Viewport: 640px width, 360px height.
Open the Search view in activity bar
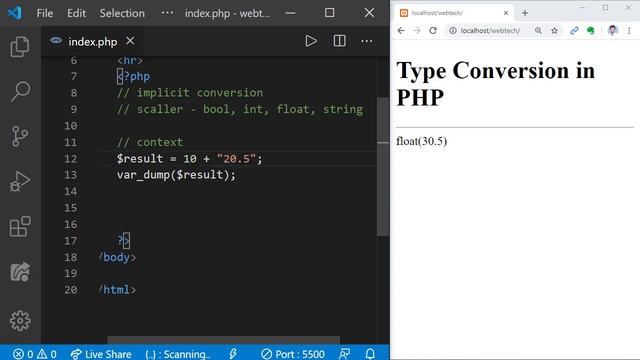coord(20,91)
